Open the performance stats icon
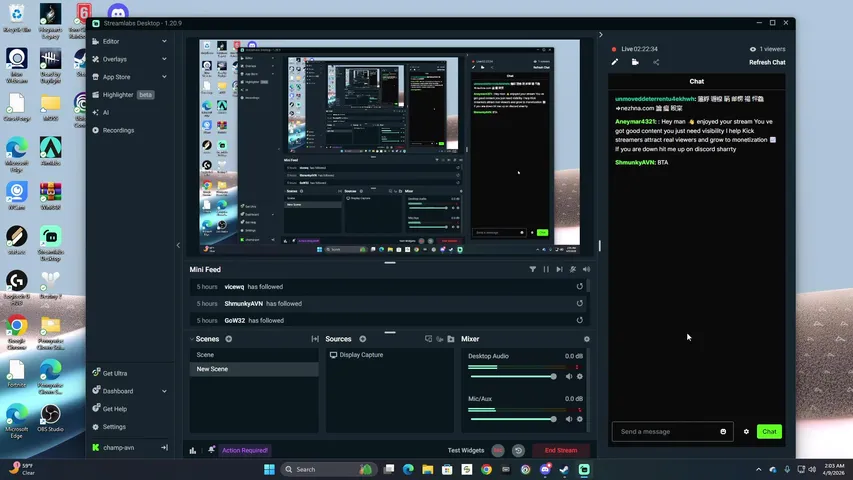Viewport: 853px width, 480px height. [x=193, y=451]
